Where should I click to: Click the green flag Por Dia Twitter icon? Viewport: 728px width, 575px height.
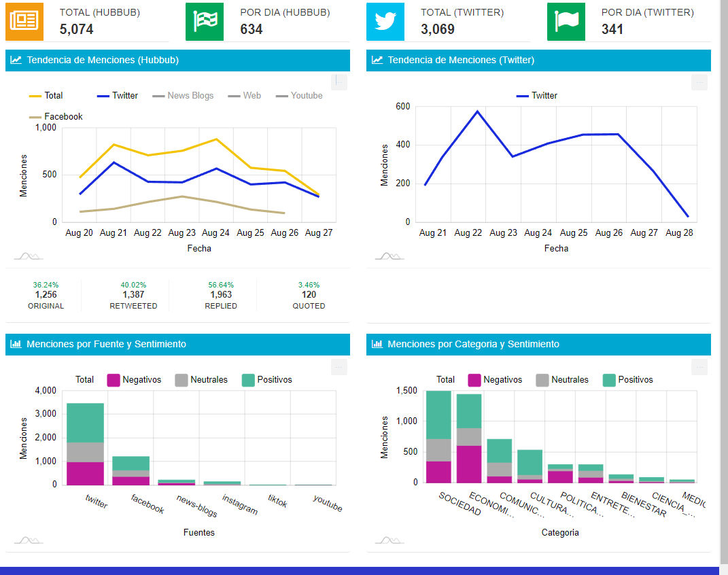click(x=566, y=21)
